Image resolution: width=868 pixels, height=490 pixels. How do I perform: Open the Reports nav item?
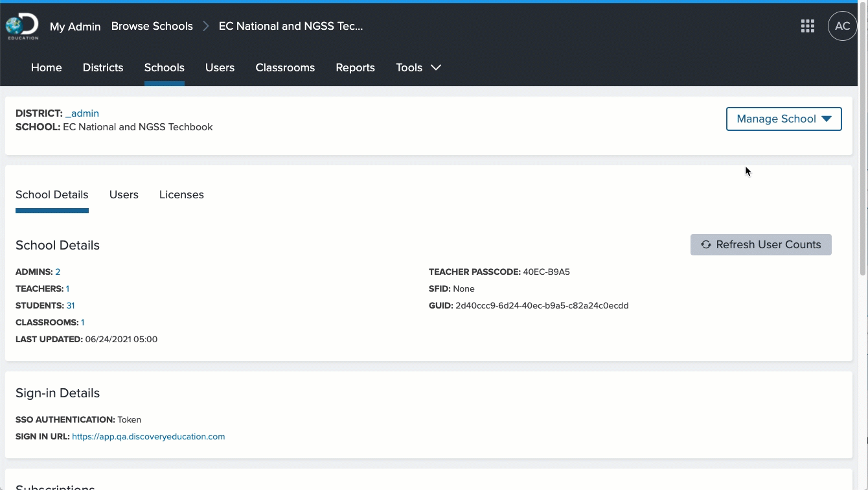[x=355, y=67]
